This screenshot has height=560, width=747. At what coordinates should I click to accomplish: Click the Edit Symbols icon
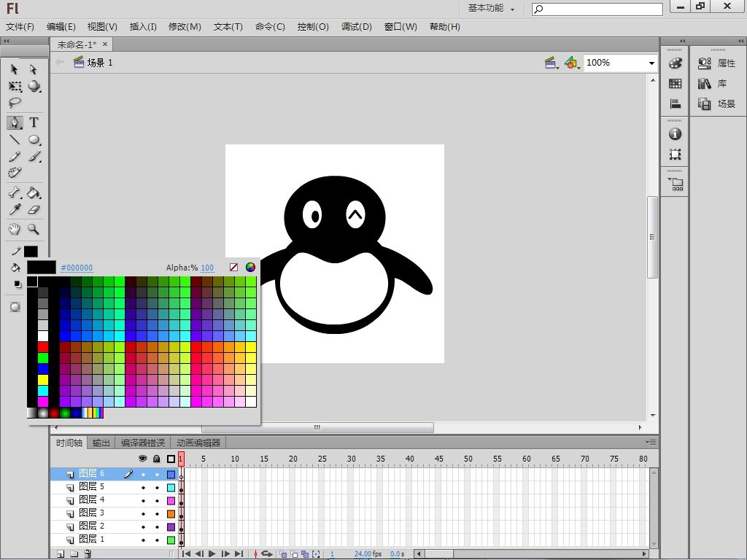(571, 63)
